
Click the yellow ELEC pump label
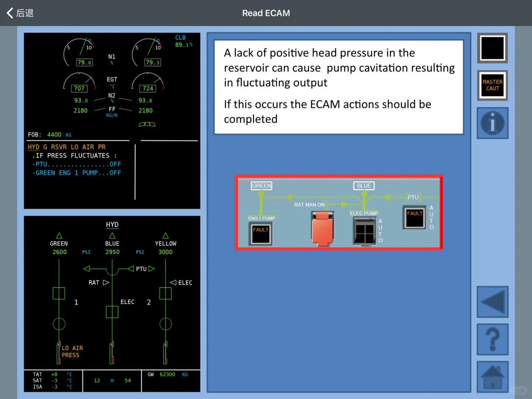click(x=185, y=283)
